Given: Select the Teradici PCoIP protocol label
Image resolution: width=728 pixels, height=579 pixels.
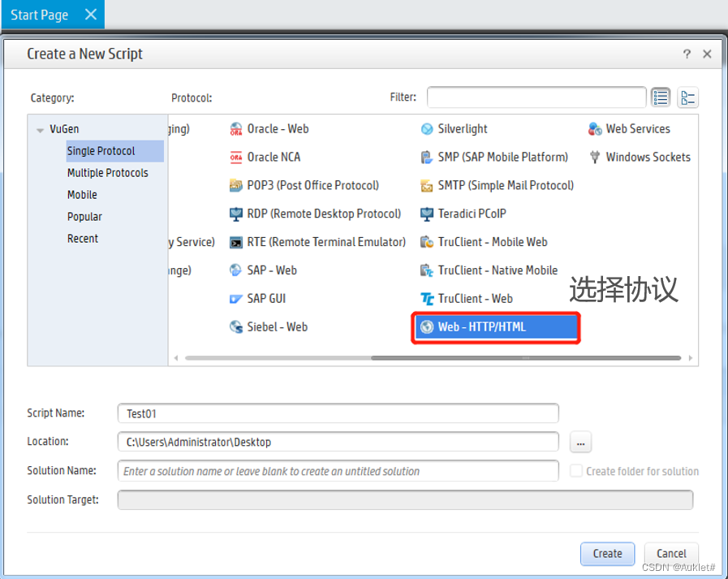Looking at the screenshot, I should pyautogui.click(x=472, y=214).
